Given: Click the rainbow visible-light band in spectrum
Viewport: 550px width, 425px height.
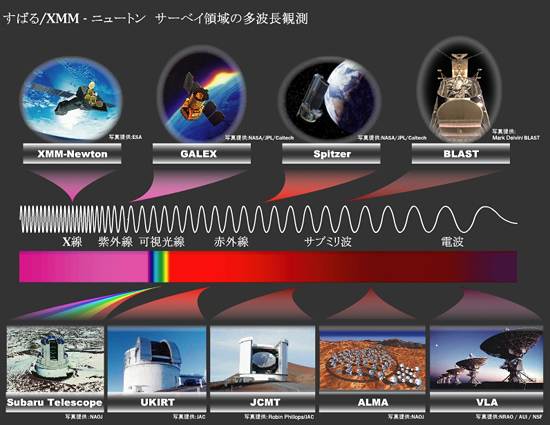Looking at the screenshot, I should coord(160,267).
